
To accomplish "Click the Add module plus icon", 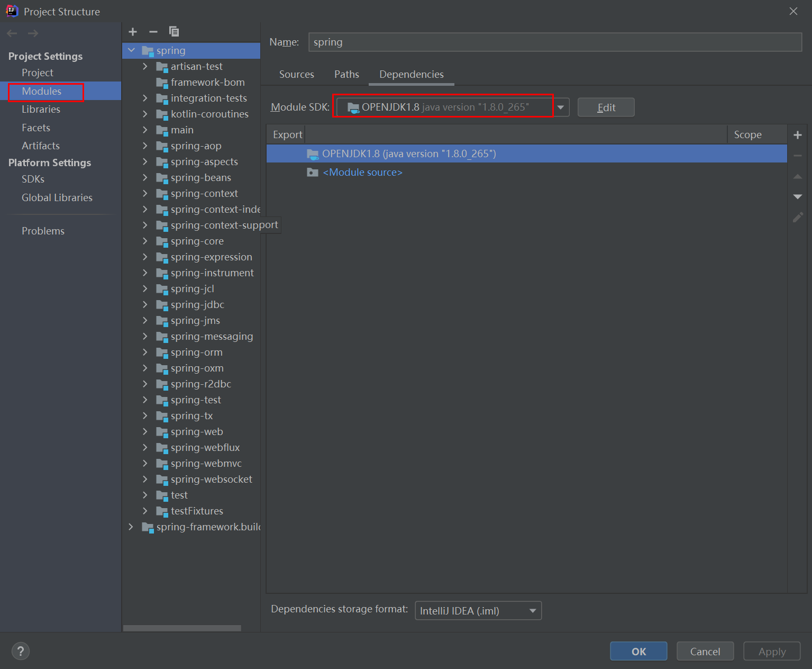I will point(133,32).
